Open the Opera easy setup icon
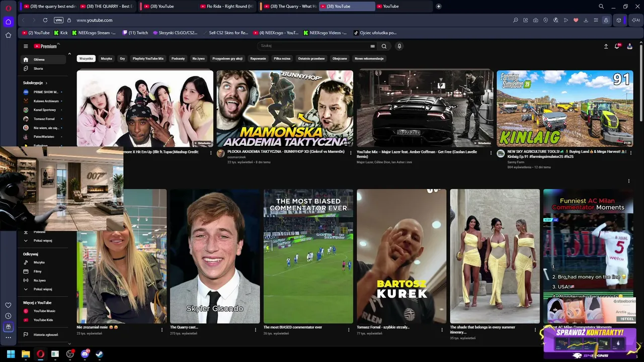This screenshot has width=644, height=362. [x=596, y=20]
